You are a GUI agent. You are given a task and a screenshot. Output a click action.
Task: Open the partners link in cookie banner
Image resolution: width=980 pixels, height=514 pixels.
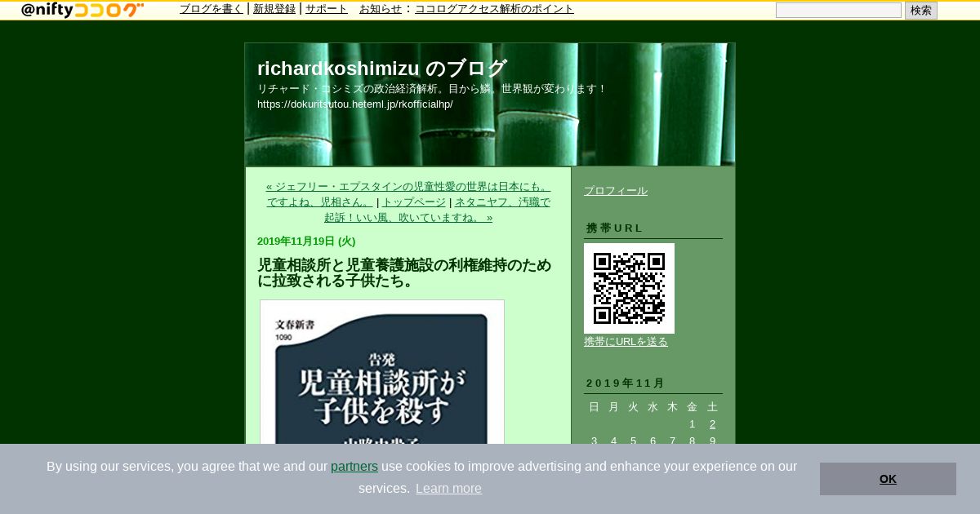point(354,467)
